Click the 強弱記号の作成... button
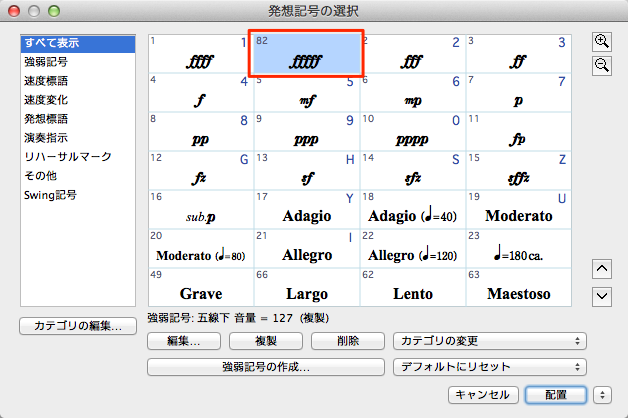628x418 pixels. pos(266,367)
